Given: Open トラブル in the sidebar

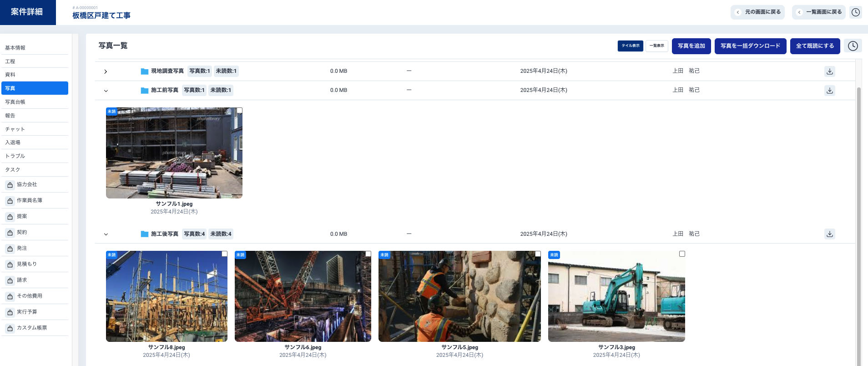Looking at the screenshot, I should (35, 156).
